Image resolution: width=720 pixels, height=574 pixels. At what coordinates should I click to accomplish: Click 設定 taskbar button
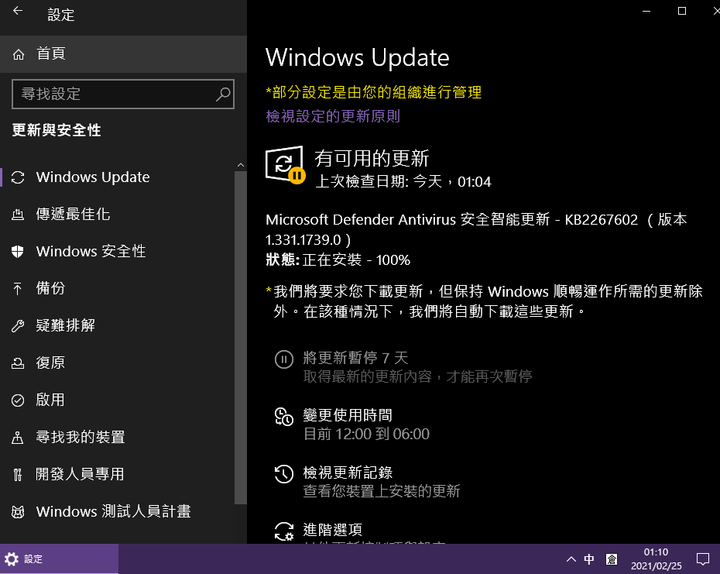[x=59, y=559]
